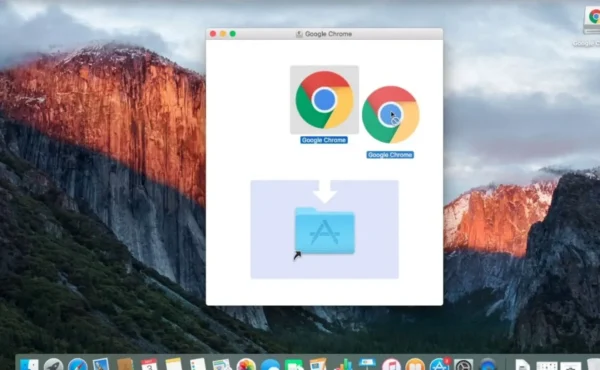Open Notes from the Dock
Screen dimensions: 600x370
173,364
